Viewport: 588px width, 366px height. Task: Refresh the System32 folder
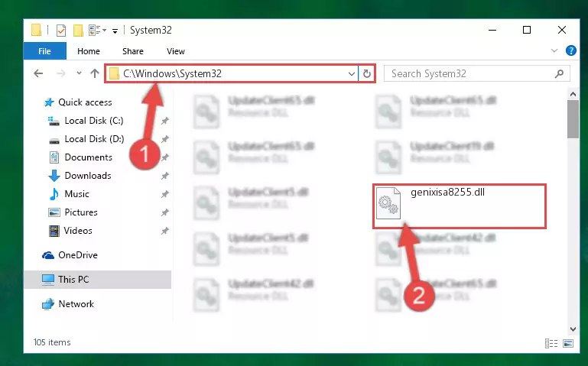[367, 74]
